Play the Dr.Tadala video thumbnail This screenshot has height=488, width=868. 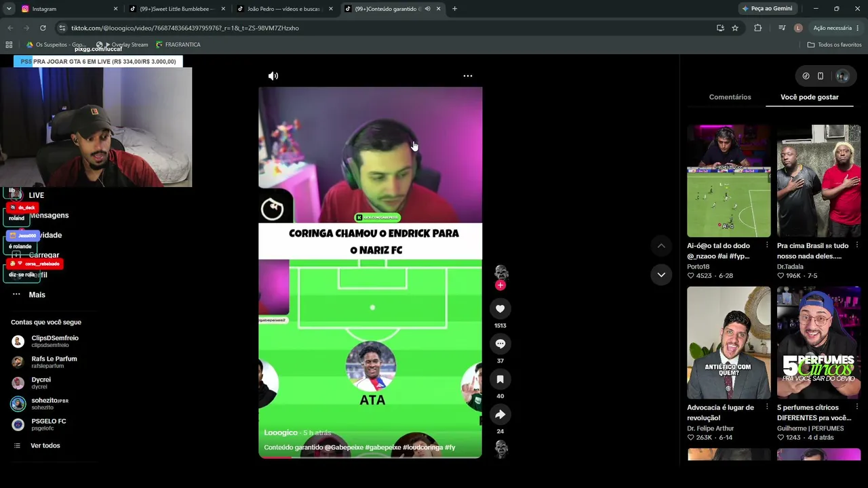point(818,181)
